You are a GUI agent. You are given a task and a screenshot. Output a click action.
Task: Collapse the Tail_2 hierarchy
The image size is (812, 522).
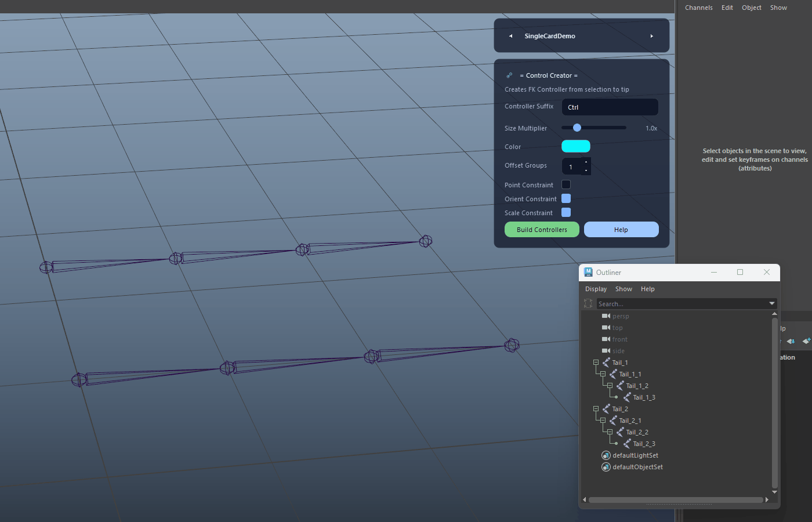pyautogui.click(x=596, y=409)
